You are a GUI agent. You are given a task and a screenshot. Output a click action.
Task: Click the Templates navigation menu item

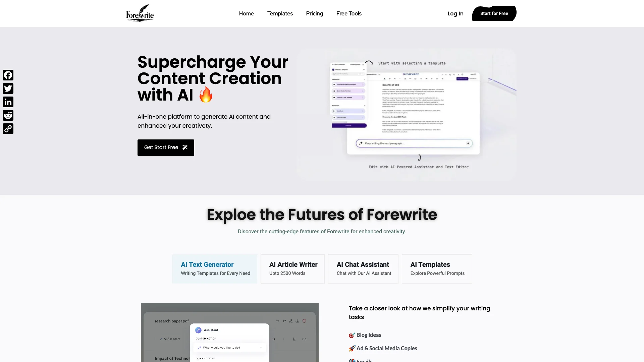tap(280, 13)
